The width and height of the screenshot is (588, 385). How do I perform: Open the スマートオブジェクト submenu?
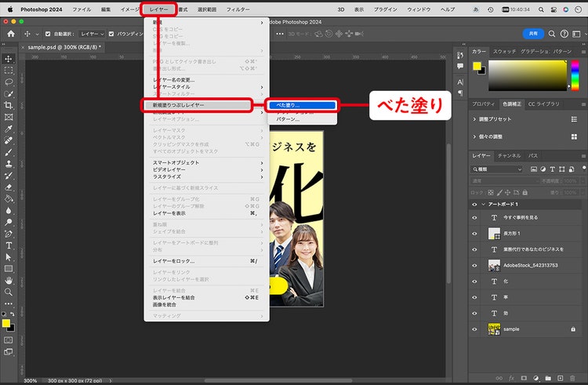coord(207,162)
